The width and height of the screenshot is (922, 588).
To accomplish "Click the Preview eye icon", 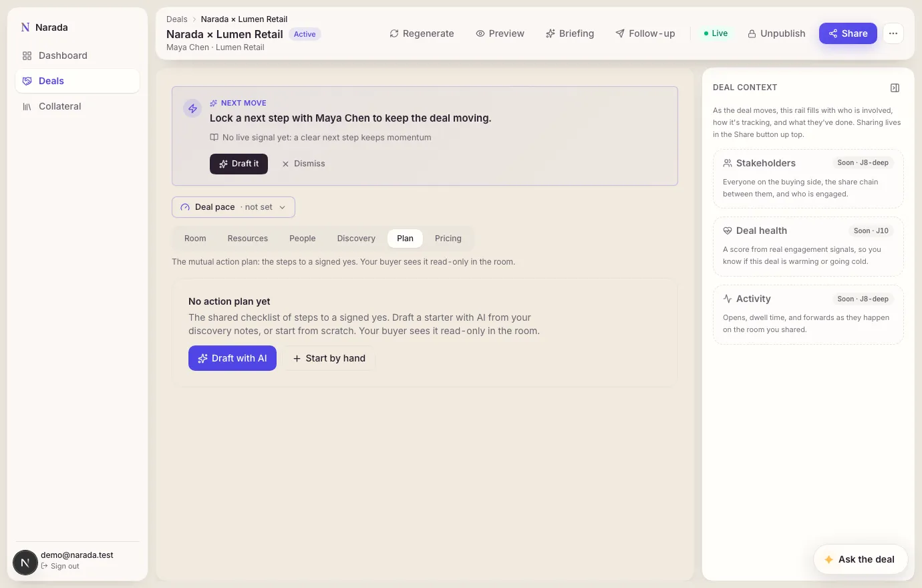I will 480,33.
